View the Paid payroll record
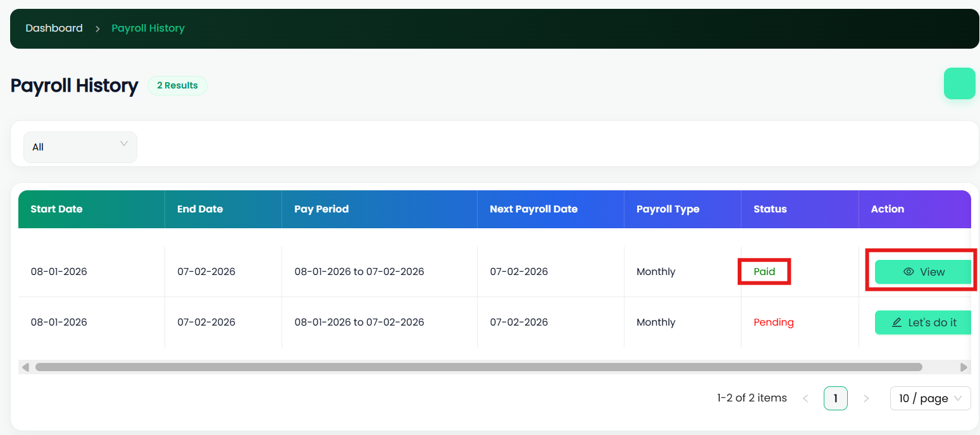 pos(923,272)
